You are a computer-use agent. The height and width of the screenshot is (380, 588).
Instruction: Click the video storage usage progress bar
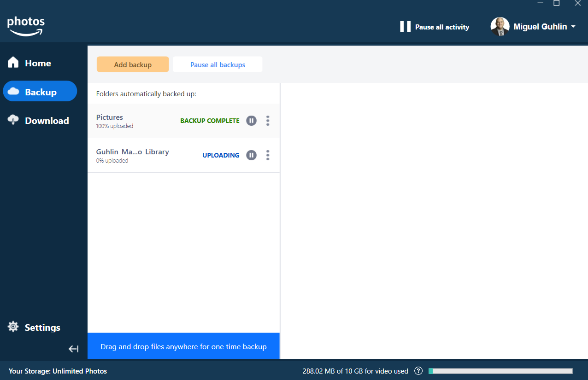coord(500,371)
